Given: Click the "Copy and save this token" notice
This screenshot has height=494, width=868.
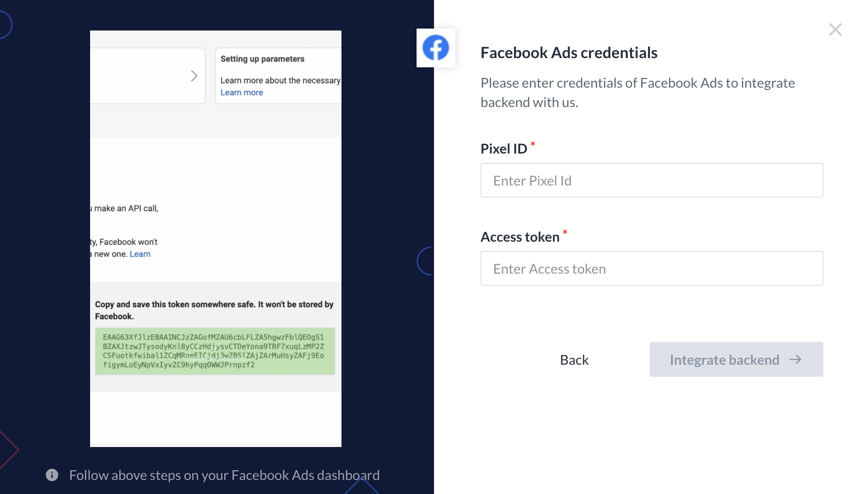Looking at the screenshot, I should [x=214, y=310].
